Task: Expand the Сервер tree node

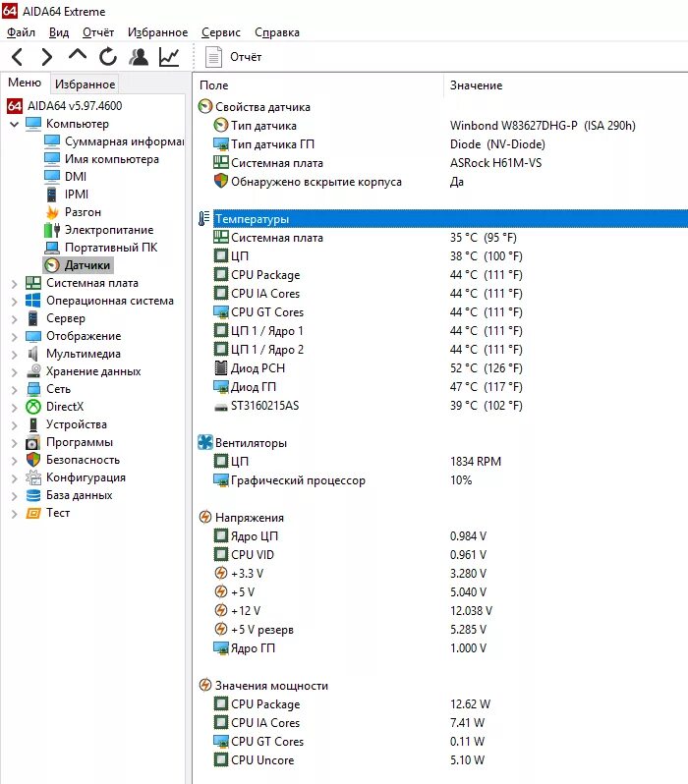Action: tap(15, 319)
